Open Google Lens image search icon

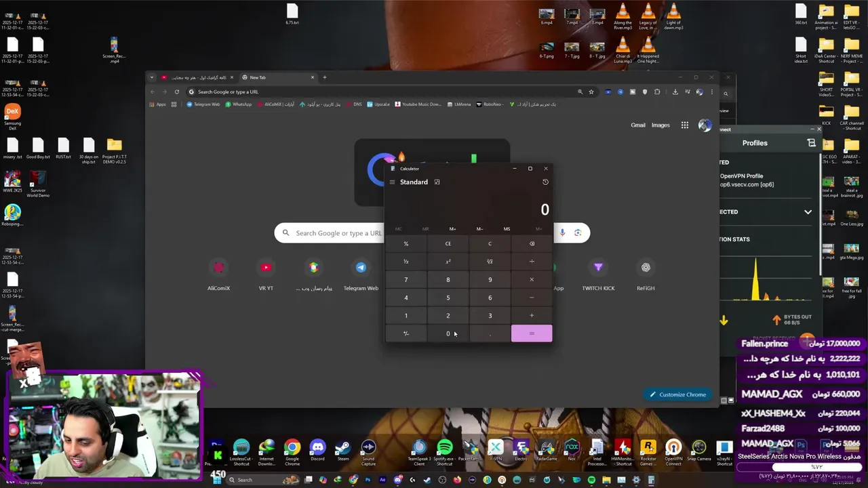[x=578, y=233]
